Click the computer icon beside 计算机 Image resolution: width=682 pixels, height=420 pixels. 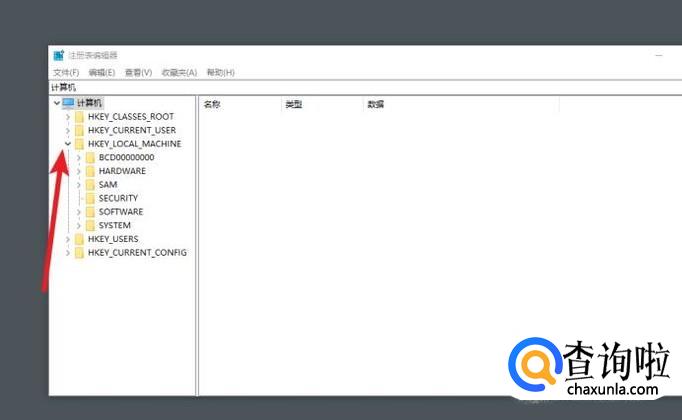coord(68,103)
